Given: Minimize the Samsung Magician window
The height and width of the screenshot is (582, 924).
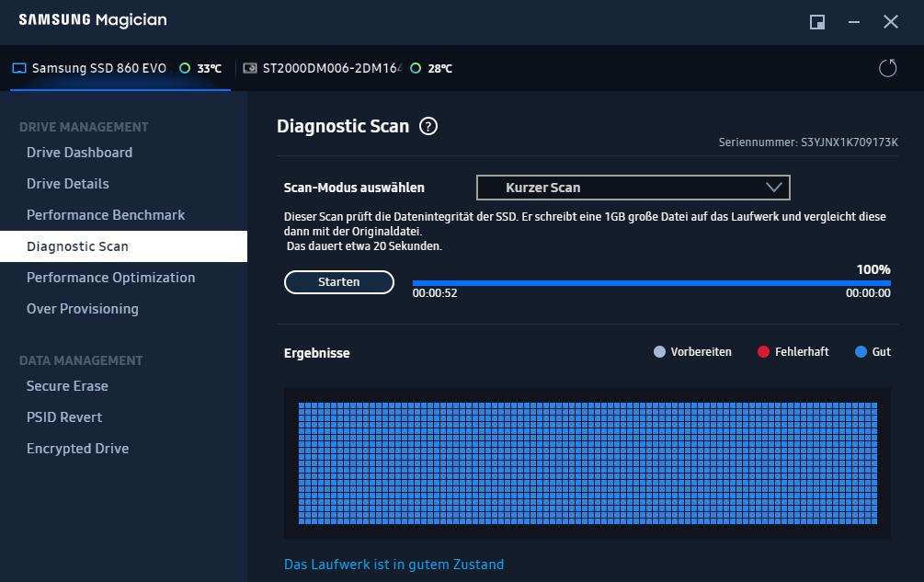Looking at the screenshot, I should [x=854, y=22].
